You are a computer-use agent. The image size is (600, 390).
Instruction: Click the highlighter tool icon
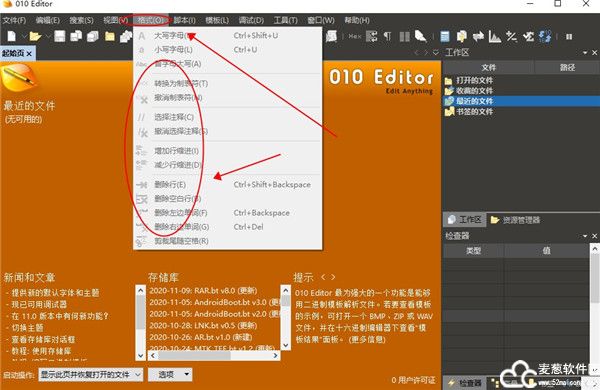[421, 36]
